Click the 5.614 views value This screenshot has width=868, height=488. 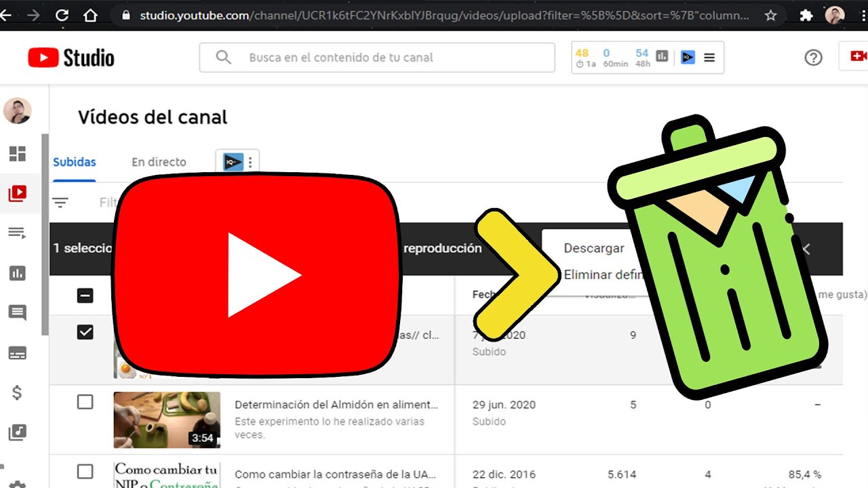tap(622, 474)
